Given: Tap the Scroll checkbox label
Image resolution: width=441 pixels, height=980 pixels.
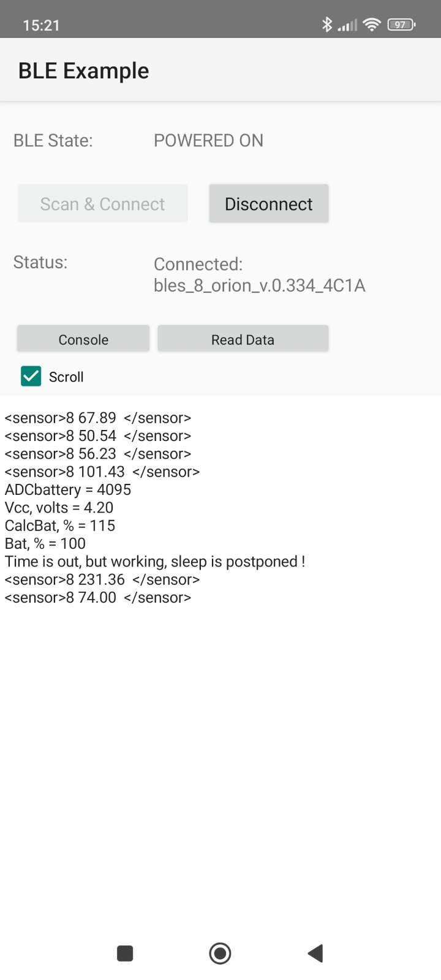Looking at the screenshot, I should pyautogui.click(x=66, y=377).
